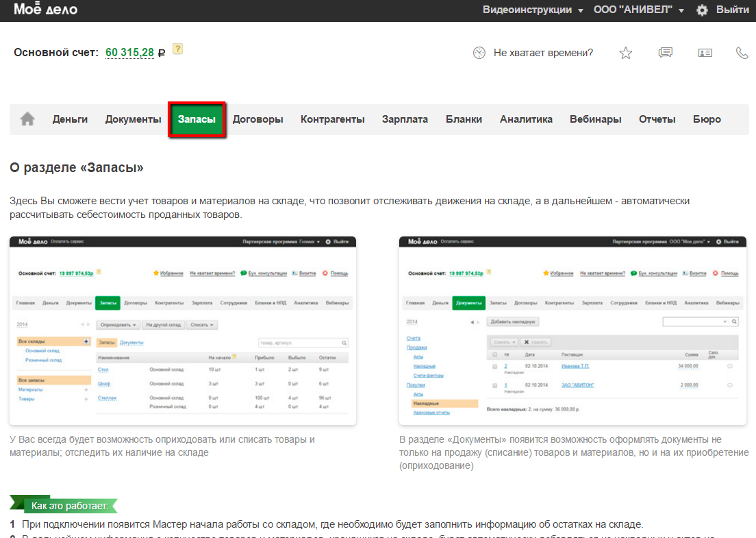Viewport: 756px width, 538px height.
Task: Click the О разделе «Запасы» heading
Action: pyautogui.click(x=77, y=167)
